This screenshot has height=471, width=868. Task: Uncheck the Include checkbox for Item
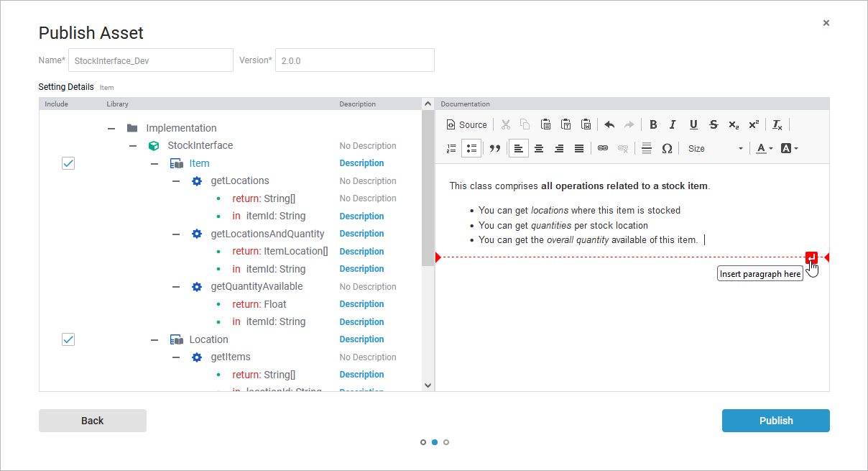68,163
